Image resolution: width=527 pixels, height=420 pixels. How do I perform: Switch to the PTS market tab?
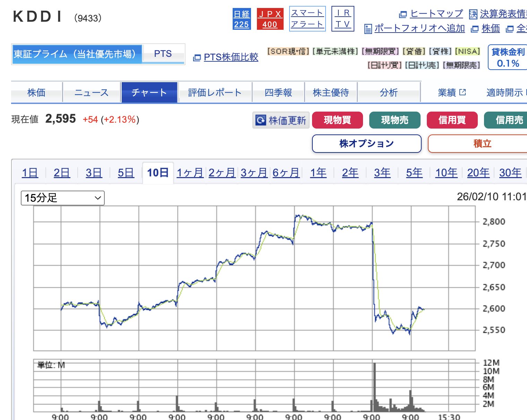pos(163,54)
